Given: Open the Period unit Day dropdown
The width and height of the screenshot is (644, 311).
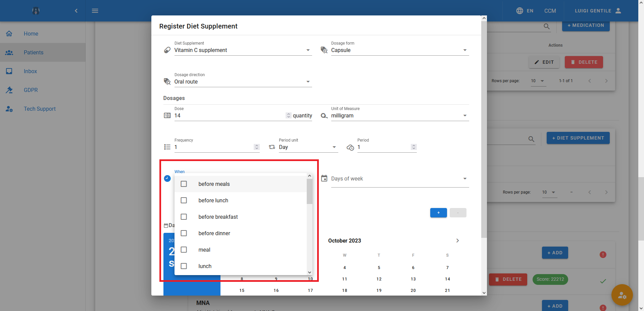Looking at the screenshot, I should click(334, 147).
